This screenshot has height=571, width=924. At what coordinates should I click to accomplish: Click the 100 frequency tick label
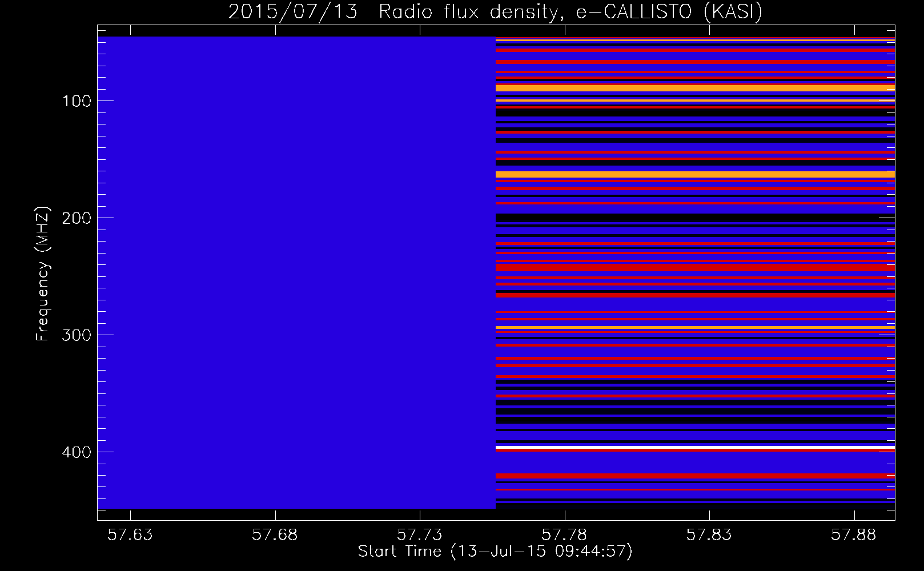click(x=77, y=101)
